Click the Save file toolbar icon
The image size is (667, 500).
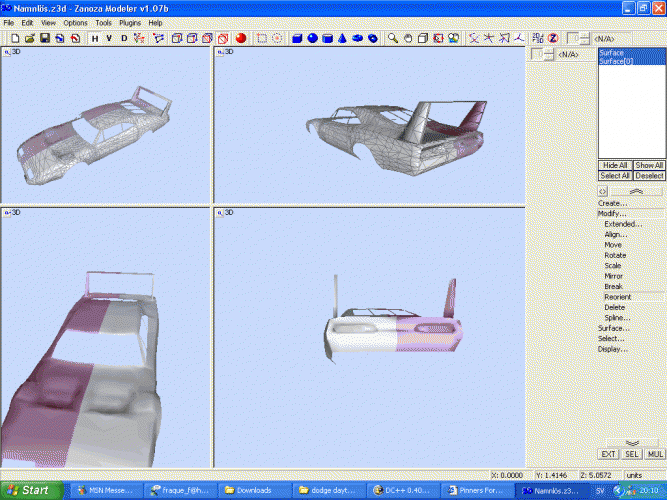tap(45, 38)
